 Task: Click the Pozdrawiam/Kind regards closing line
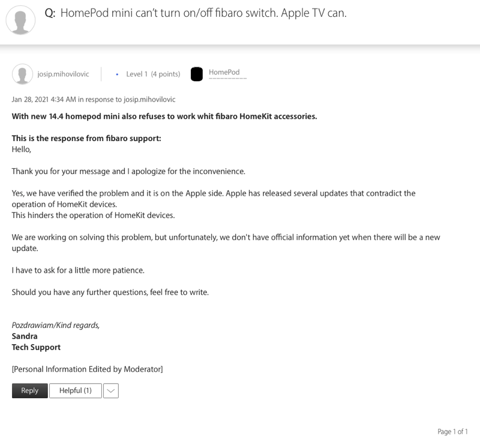56,325
